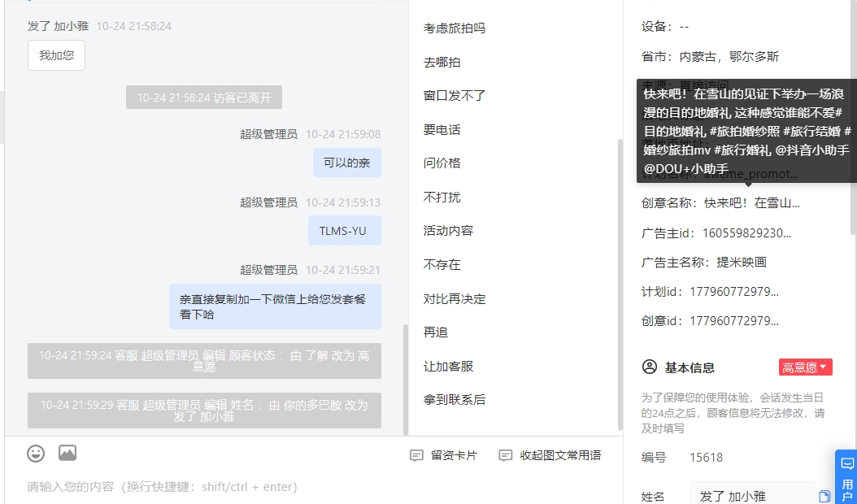Click the 留资卡片 card icon

click(416, 455)
